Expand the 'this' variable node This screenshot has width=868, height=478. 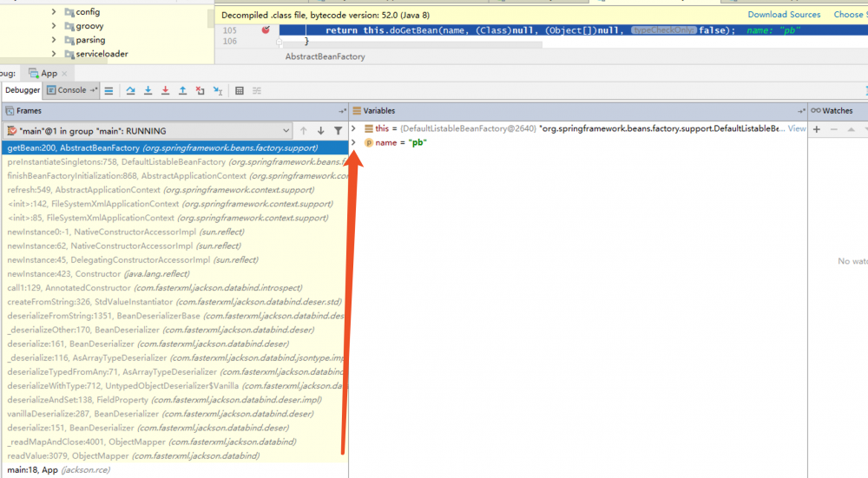(x=353, y=128)
